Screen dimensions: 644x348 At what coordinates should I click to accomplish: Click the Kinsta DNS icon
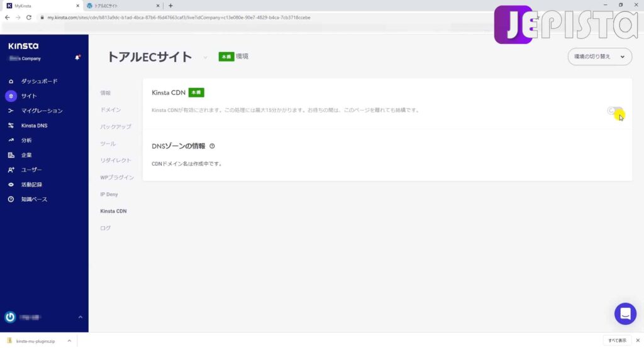[11, 126]
